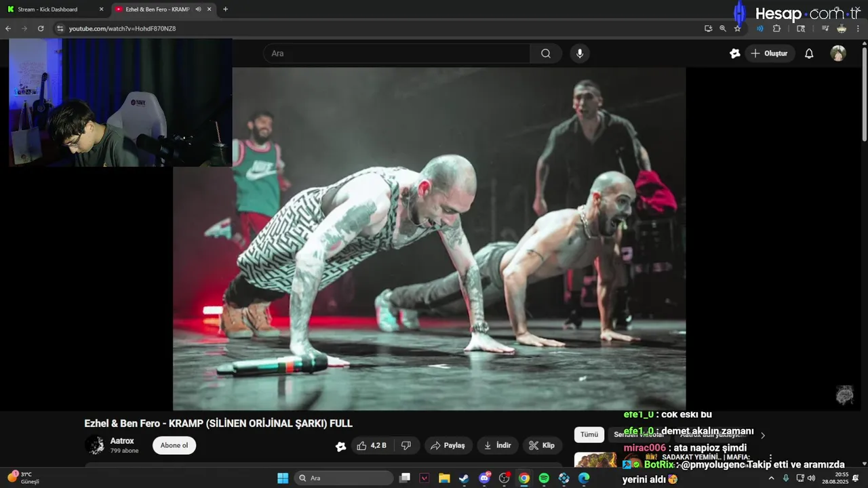Start voice search with the microphone
The height and width of the screenshot is (488, 868).
tap(579, 54)
